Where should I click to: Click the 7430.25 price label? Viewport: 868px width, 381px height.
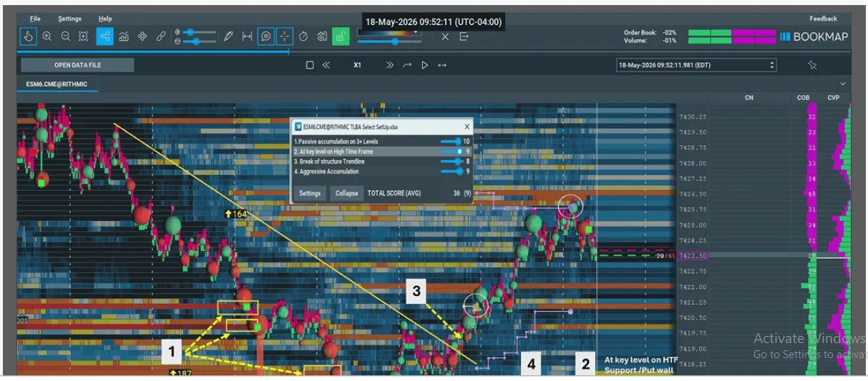click(693, 117)
